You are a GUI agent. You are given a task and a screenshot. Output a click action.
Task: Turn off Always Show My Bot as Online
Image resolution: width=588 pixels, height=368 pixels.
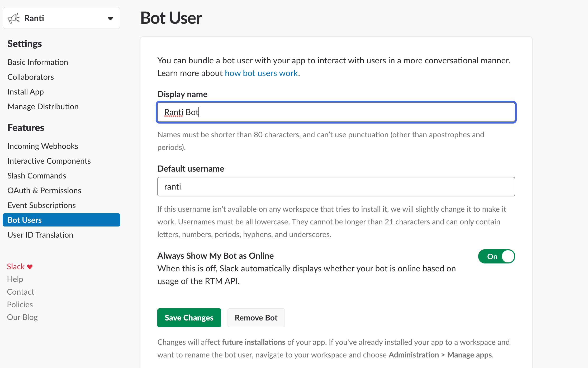496,256
